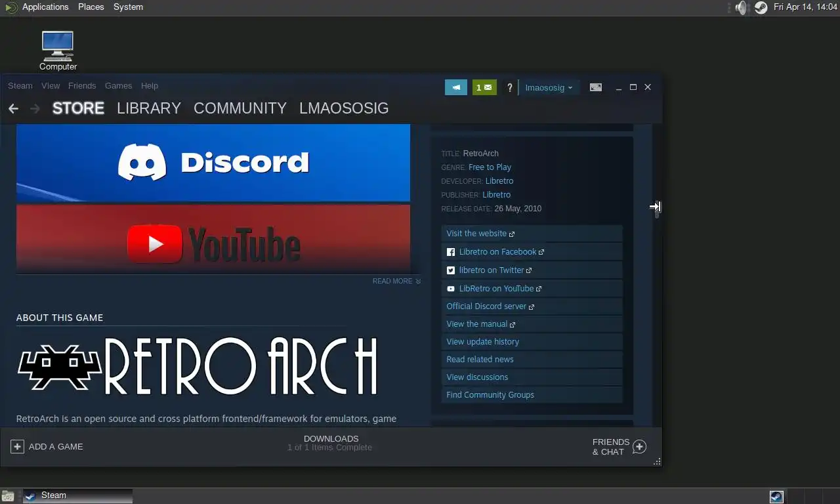Open Computer desktop icon

(x=58, y=51)
